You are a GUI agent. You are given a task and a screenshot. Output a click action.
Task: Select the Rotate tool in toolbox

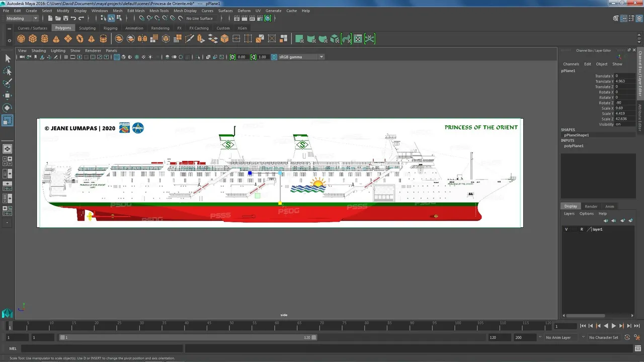pyautogui.click(x=8, y=108)
